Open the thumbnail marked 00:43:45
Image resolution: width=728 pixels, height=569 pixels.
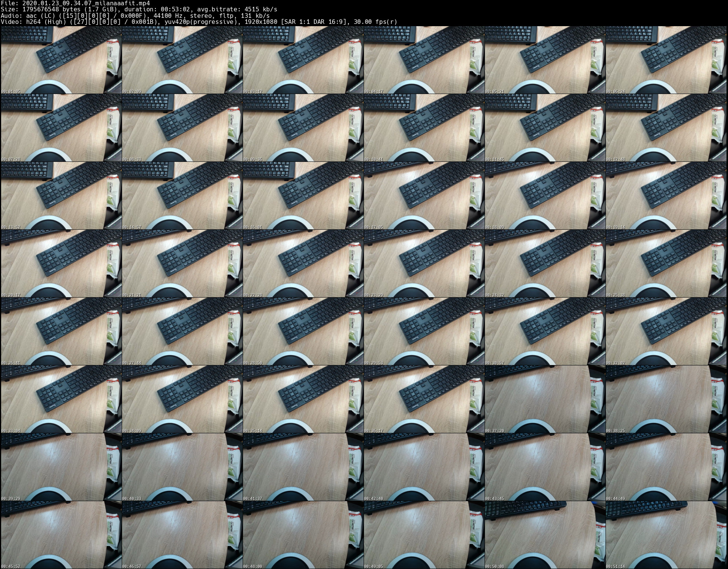tap(545, 467)
